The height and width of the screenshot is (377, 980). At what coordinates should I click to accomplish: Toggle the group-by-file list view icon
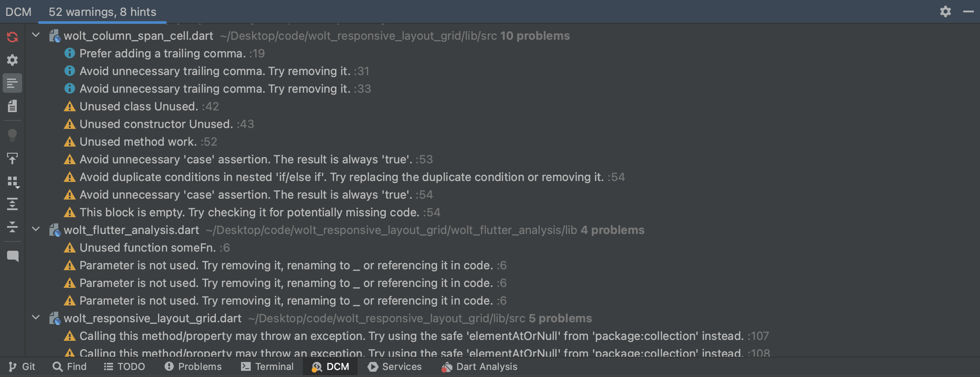click(x=12, y=83)
